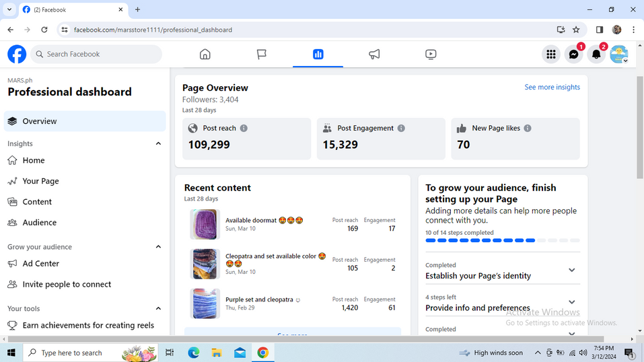Open Video tab icon in top nav
The width and height of the screenshot is (644, 362).
pos(431,55)
